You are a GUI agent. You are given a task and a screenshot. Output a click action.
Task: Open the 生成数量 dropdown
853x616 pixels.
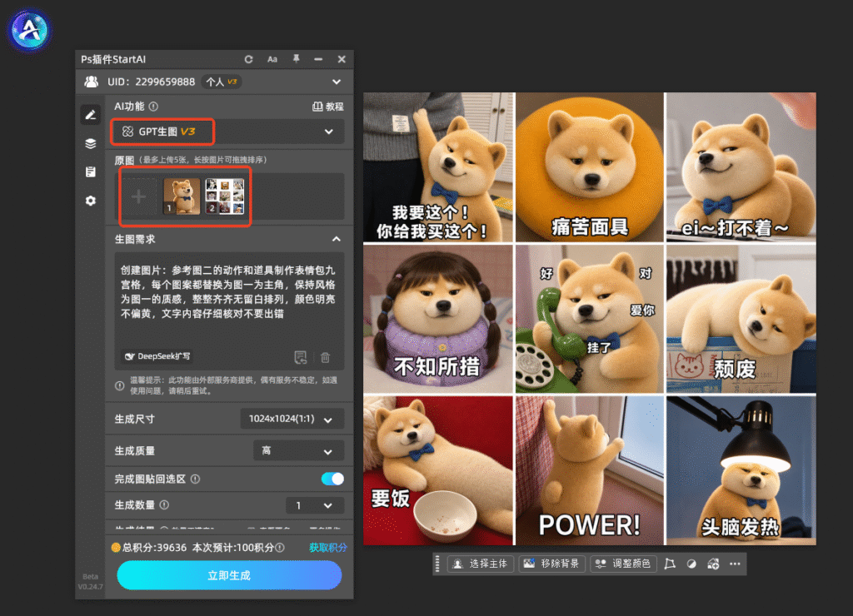pyautogui.click(x=315, y=505)
